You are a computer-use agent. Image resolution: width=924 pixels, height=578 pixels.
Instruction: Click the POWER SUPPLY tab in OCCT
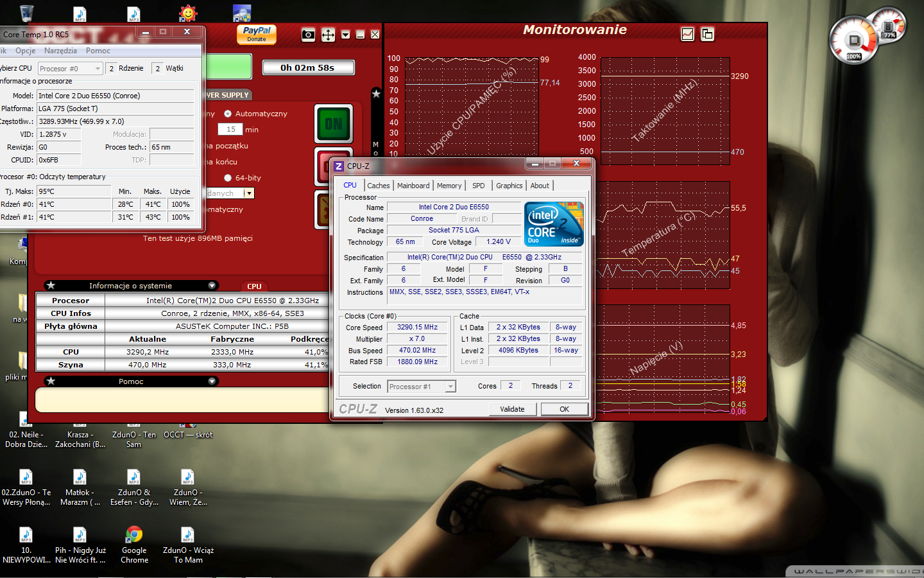pos(228,95)
